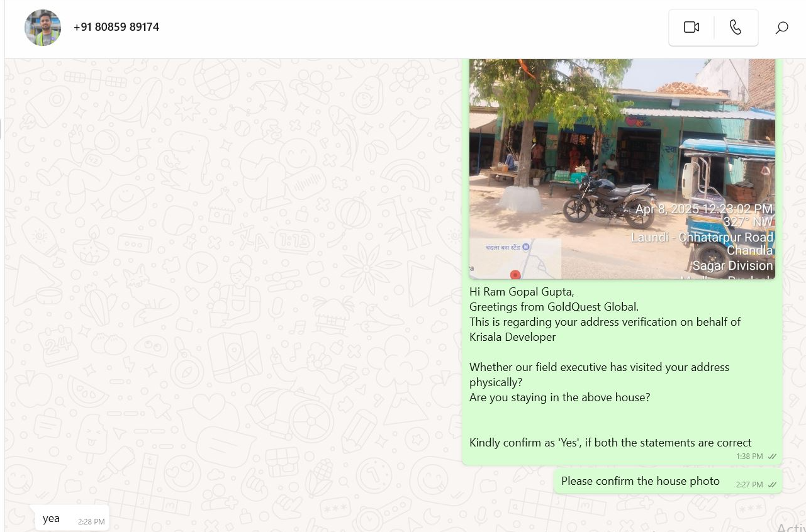Click read-receipt ticks on 2:27 PM message
The width and height of the screenshot is (806, 532).
pyautogui.click(x=772, y=485)
